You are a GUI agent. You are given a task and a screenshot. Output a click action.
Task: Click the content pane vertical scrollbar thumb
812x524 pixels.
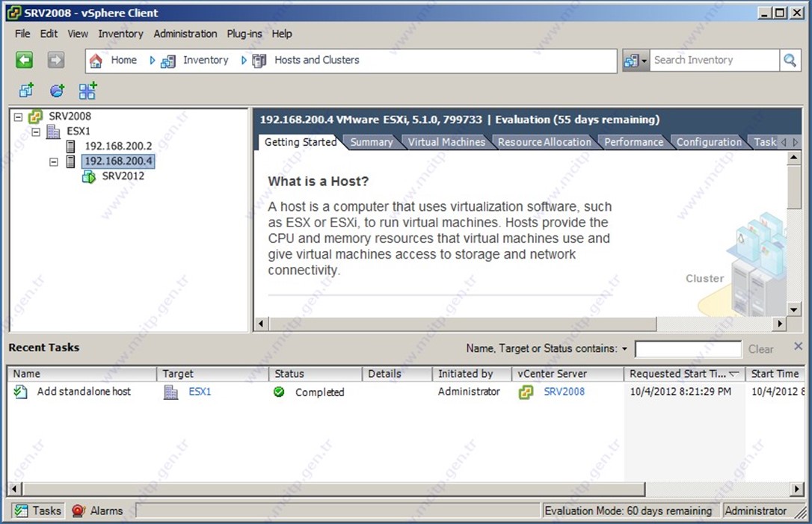(794, 187)
